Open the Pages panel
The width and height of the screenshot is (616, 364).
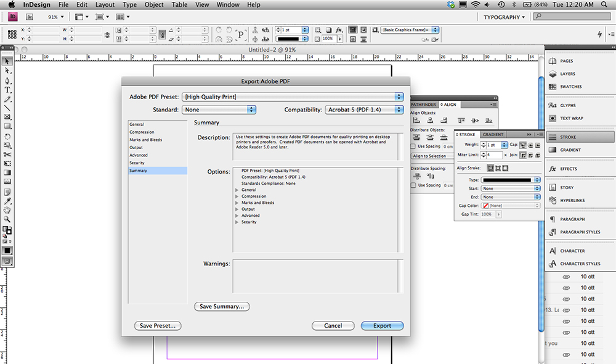(x=566, y=61)
